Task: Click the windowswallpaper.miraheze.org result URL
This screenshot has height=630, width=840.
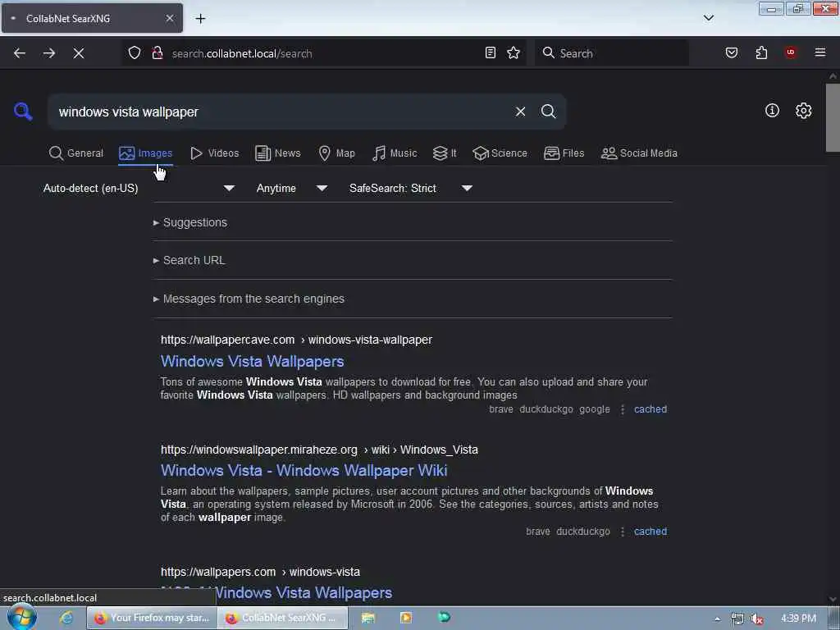Action: click(319, 450)
